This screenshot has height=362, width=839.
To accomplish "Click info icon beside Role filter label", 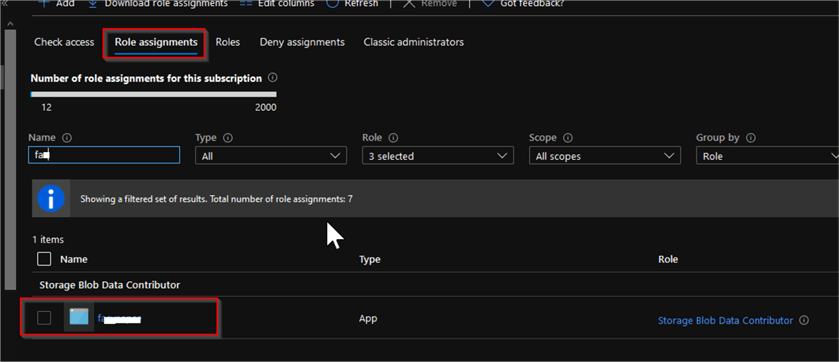I will [x=393, y=138].
